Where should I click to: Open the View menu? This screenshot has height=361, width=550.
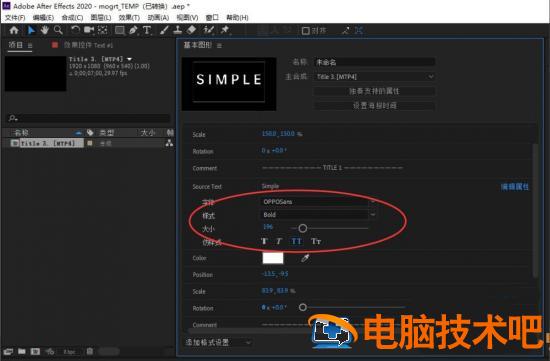tap(187, 18)
